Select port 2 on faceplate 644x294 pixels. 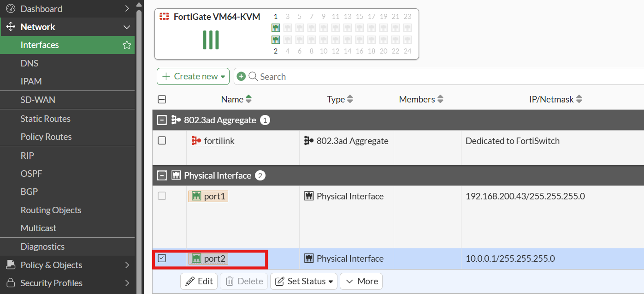(x=276, y=40)
